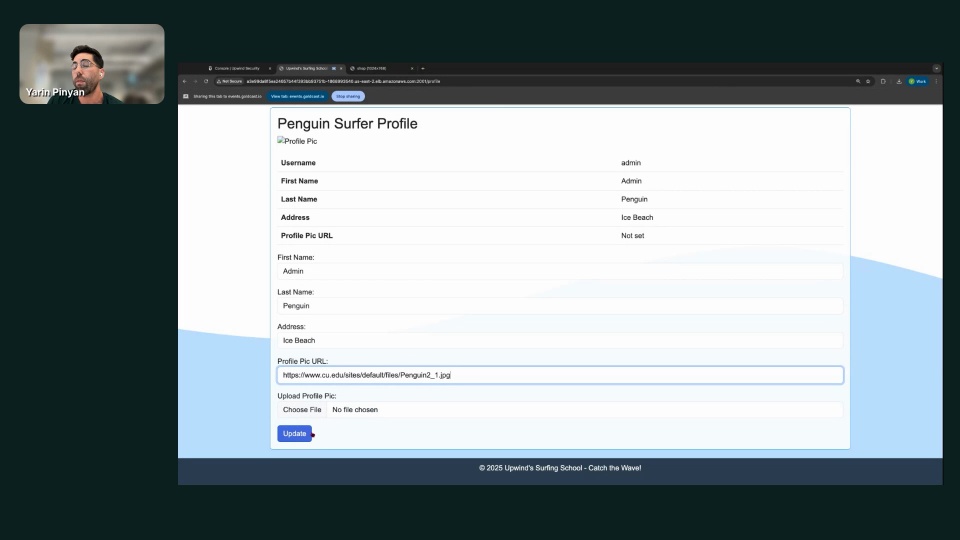Reload the page with the refresh icon

click(206, 81)
